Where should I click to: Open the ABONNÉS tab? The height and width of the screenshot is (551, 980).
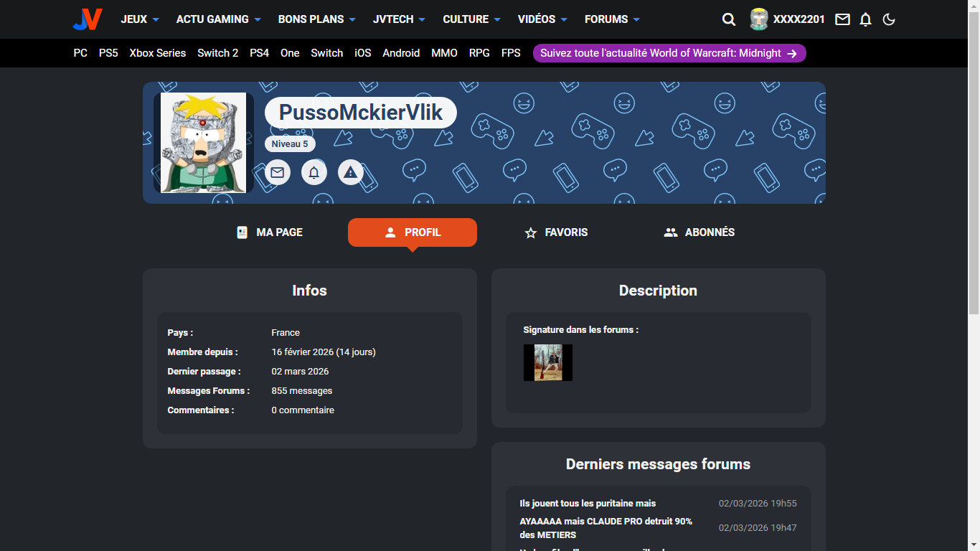699,232
